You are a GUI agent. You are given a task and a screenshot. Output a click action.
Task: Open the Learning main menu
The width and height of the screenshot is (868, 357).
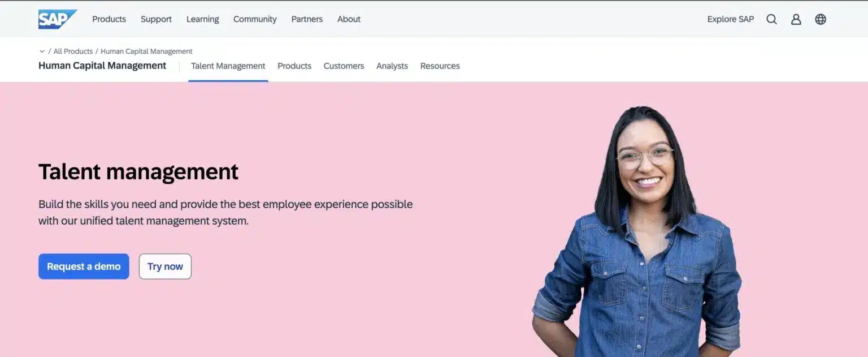[202, 19]
